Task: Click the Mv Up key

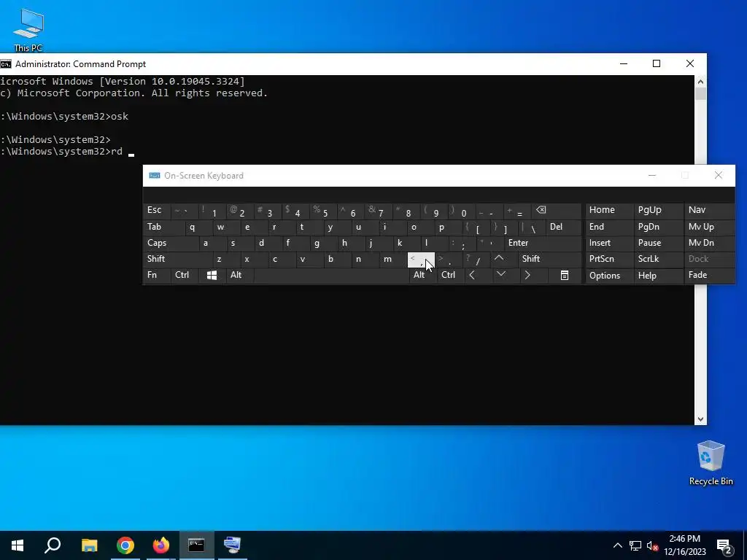Action: click(709, 227)
